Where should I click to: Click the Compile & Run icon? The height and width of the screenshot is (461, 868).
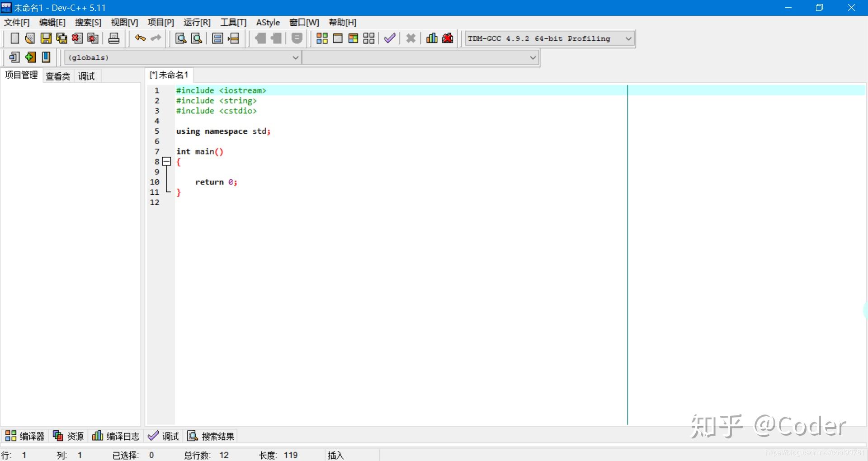(354, 38)
